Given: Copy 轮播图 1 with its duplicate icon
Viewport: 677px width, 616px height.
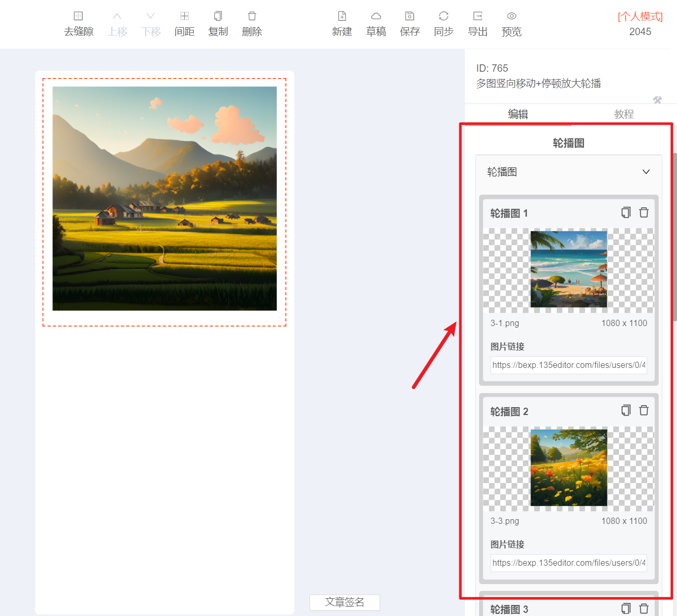Looking at the screenshot, I should [x=626, y=212].
